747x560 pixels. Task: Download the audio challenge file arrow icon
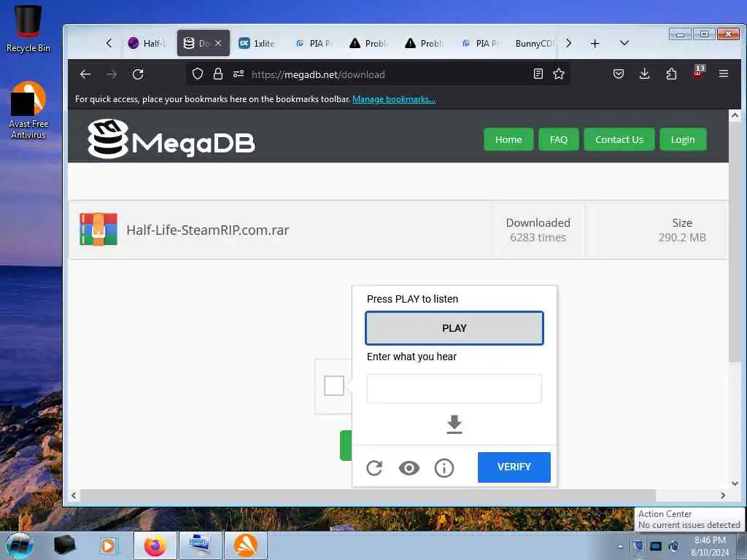tap(454, 424)
